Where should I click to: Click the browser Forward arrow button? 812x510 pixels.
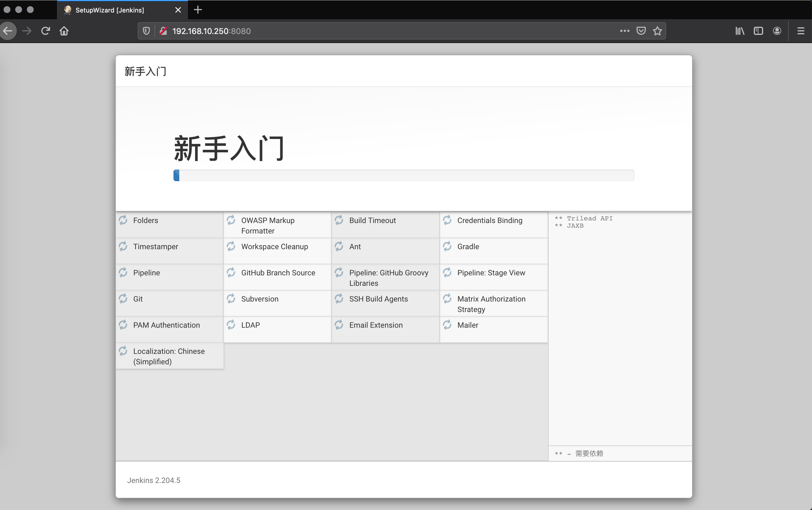[27, 31]
